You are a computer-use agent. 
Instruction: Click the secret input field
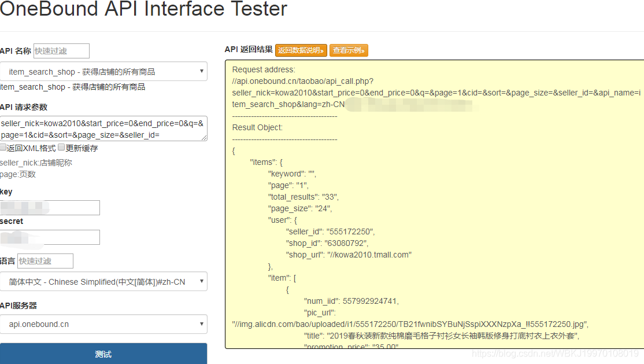point(50,237)
